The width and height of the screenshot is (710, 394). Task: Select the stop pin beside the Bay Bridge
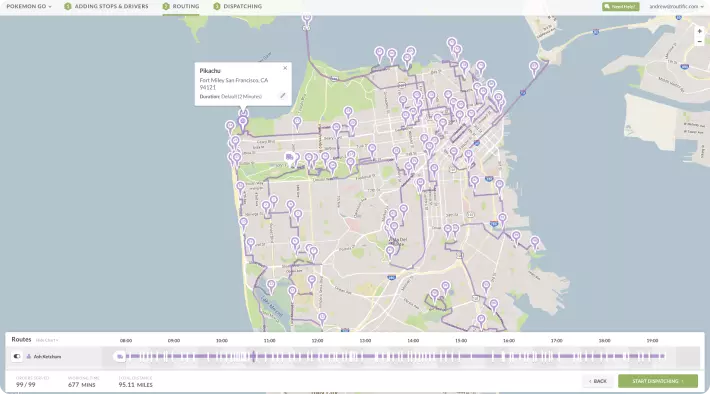534,68
